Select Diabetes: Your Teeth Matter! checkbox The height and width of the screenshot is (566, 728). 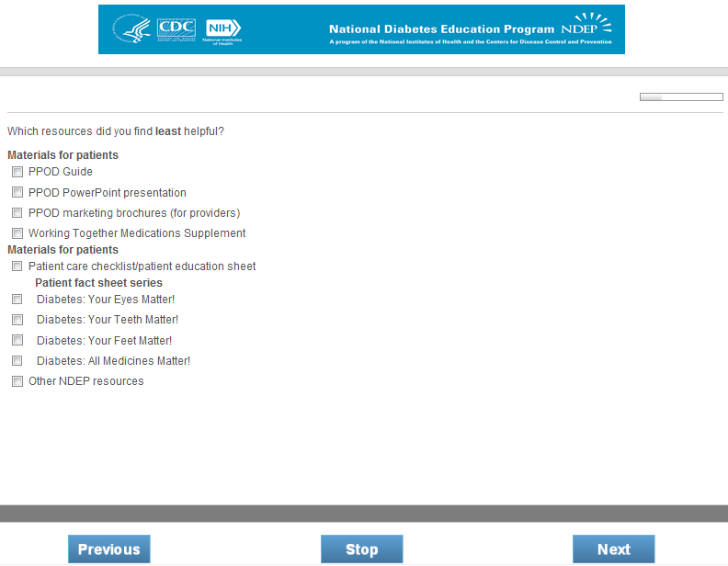click(x=17, y=320)
